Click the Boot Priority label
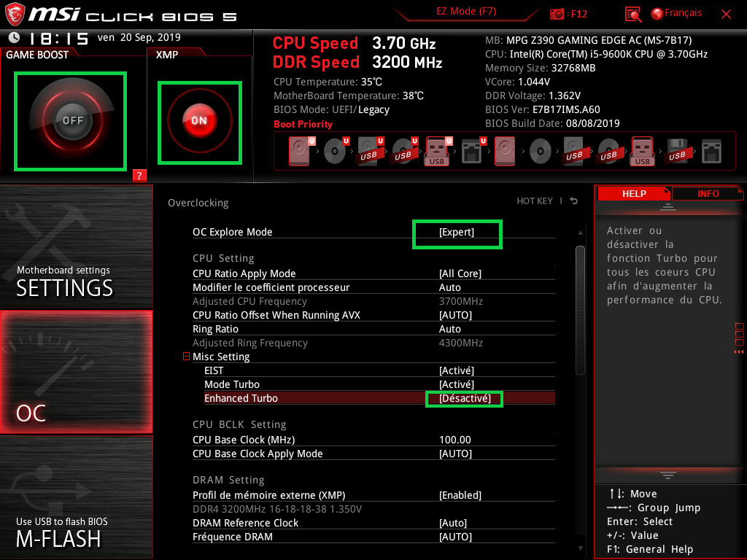 303,124
